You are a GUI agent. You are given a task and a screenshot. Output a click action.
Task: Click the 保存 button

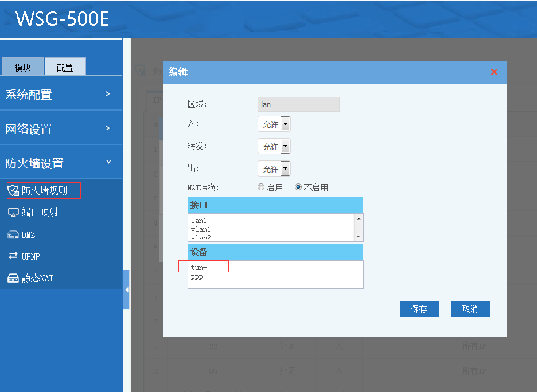419,309
